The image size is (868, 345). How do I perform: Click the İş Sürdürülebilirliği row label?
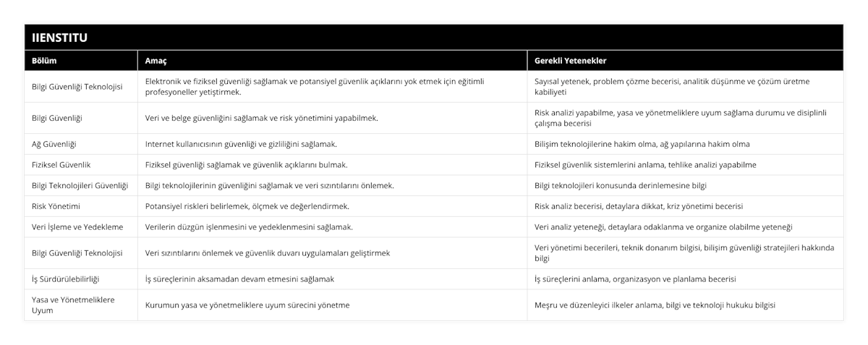coord(66,278)
